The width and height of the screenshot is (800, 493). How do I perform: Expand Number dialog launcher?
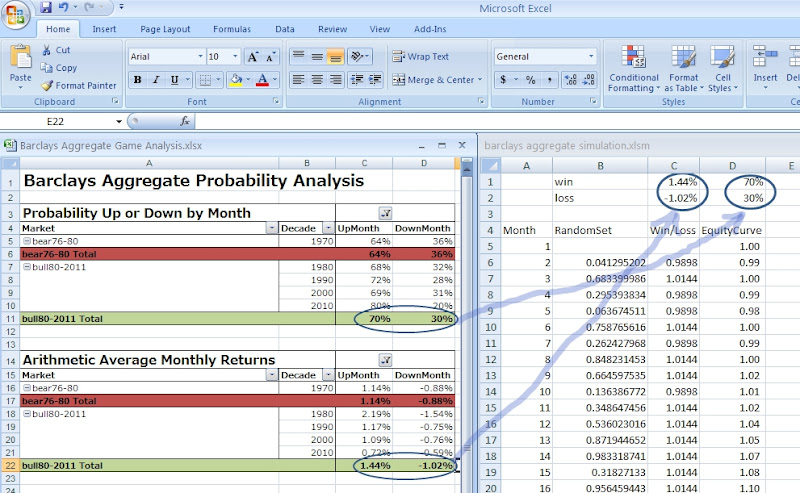pos(593,101)
